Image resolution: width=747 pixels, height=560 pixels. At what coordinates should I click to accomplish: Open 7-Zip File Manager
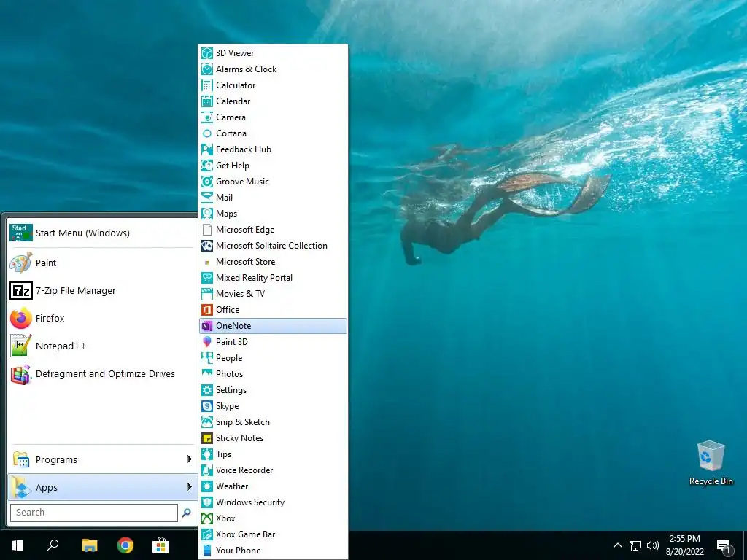click(x=102, y=290)
